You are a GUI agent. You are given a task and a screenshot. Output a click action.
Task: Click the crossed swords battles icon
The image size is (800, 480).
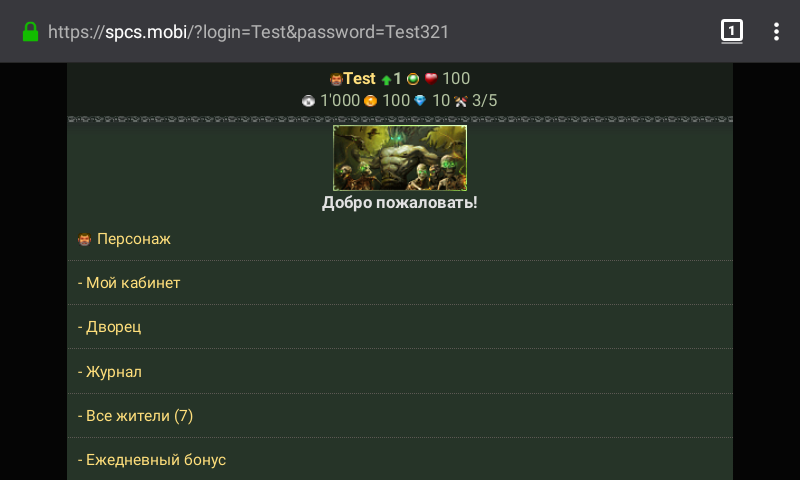461,101
